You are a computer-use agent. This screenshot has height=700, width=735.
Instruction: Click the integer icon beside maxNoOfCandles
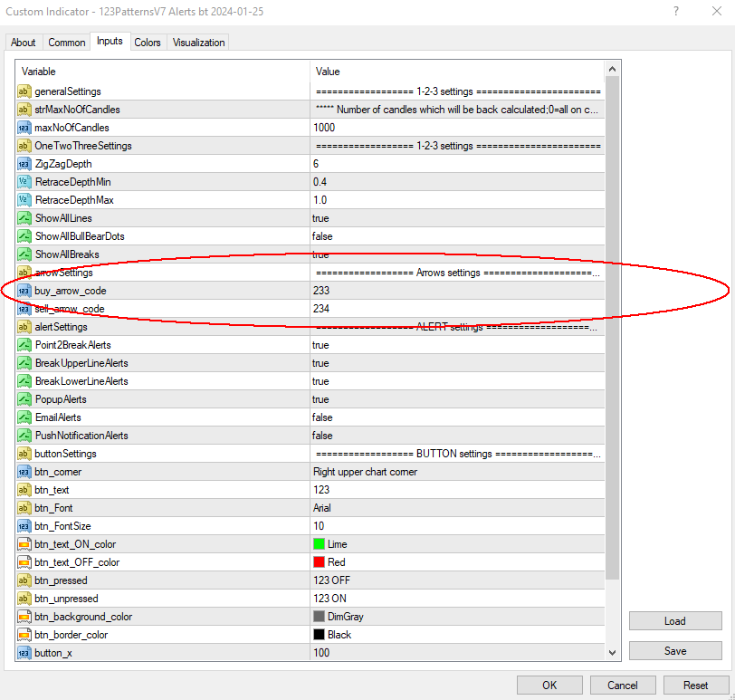(24, 128)
